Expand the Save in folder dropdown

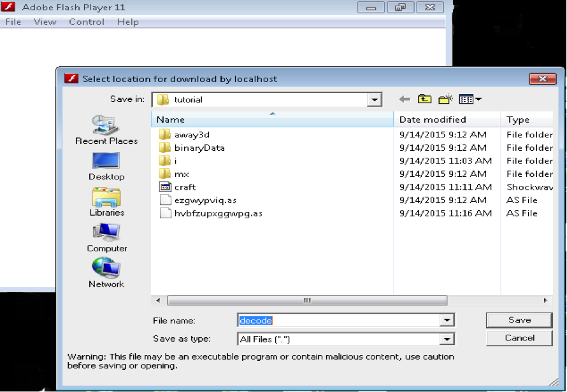[x=375, y=99]
